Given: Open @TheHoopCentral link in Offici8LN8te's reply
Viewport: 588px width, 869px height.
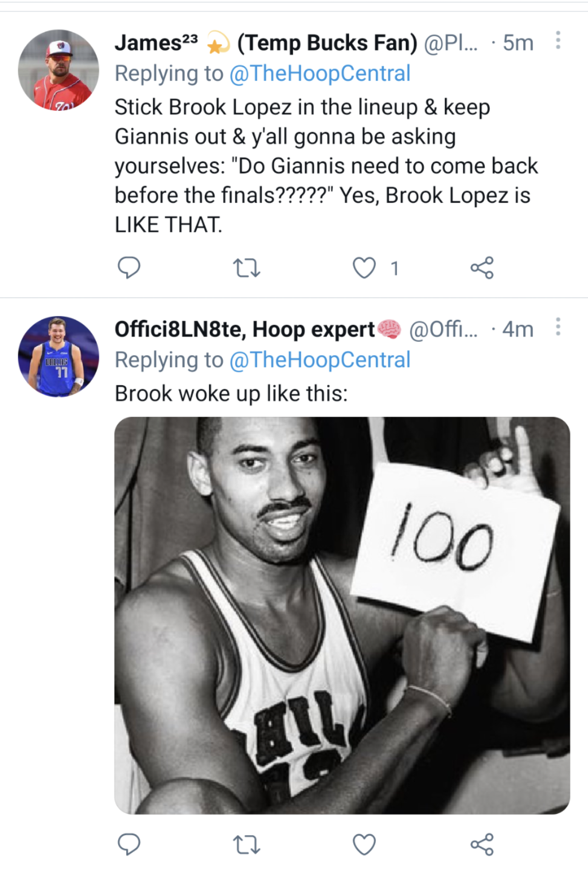Looking at the screenshot, I should click(x=320, y=360).
